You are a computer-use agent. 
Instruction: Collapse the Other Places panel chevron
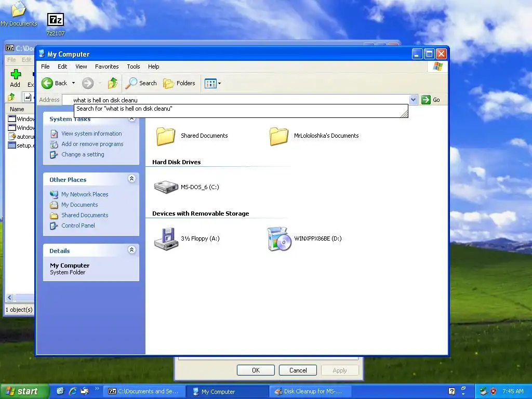point(131,179)
